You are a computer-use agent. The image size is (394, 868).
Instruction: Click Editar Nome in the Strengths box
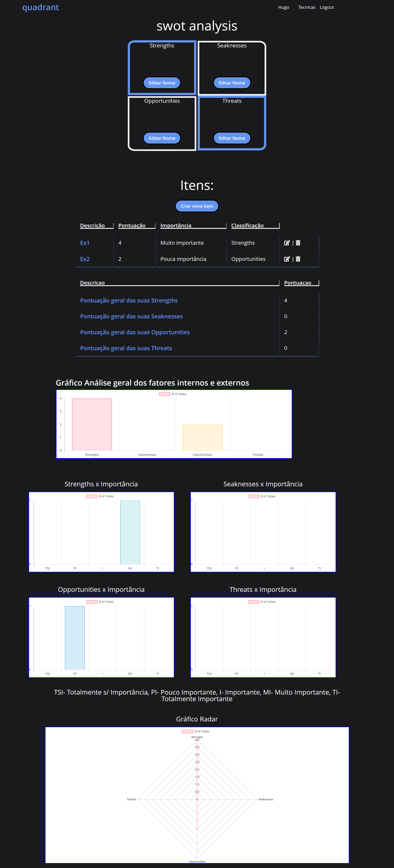(162, 83)
